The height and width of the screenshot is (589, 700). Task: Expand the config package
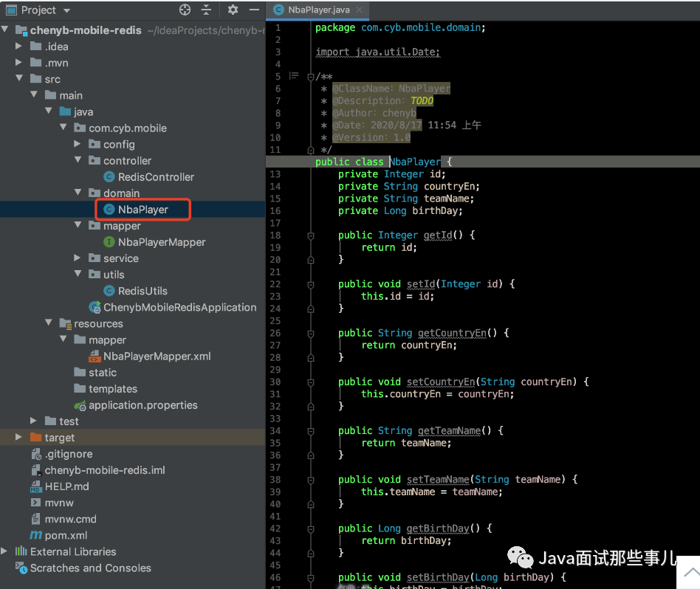tap(78, 144)
